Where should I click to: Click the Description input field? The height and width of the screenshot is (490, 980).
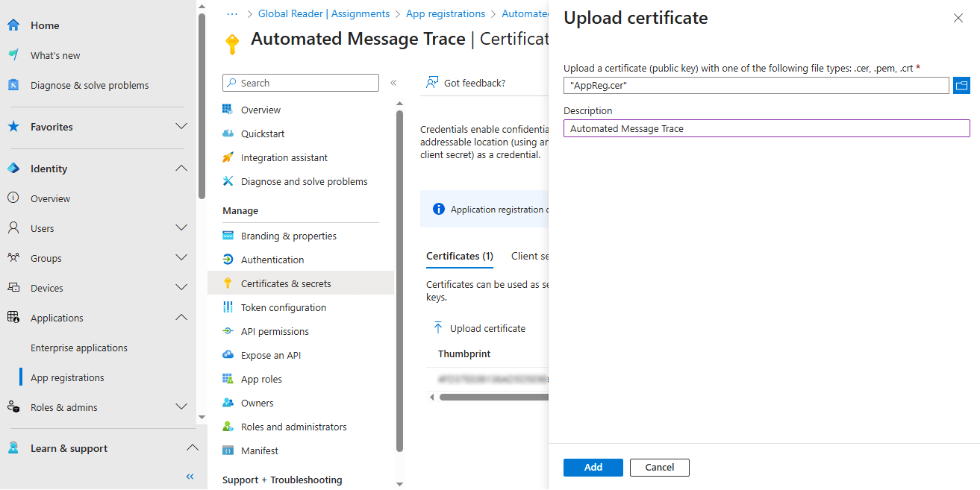coord(767,128)
